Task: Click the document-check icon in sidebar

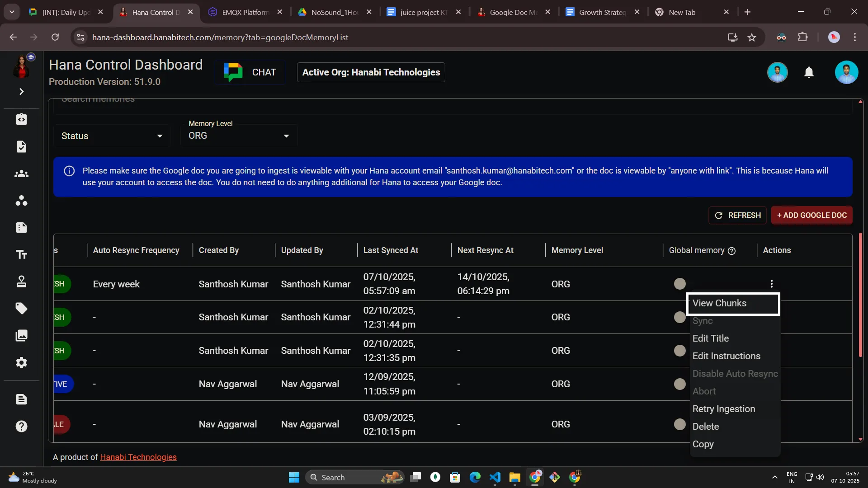Action: point(21,146)
